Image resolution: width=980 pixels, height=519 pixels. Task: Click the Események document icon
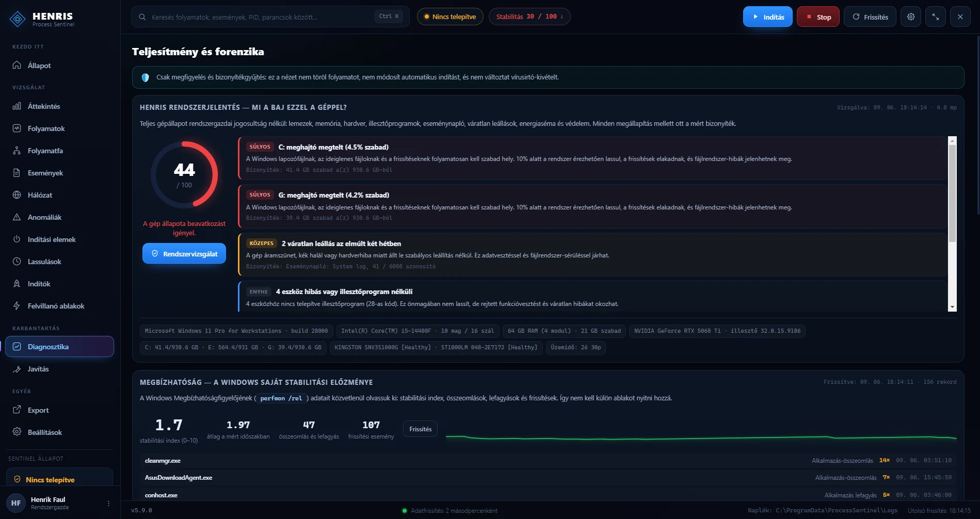point(17,173)
